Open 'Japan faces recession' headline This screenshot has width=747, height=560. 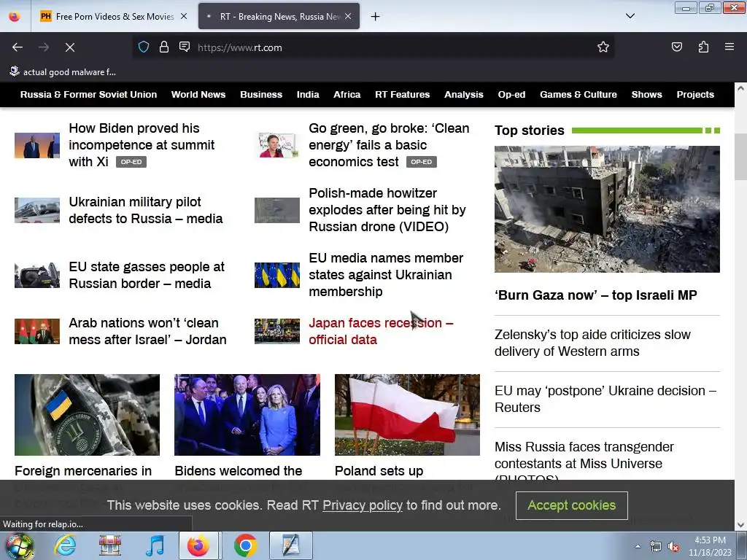[x=381, y=331]
